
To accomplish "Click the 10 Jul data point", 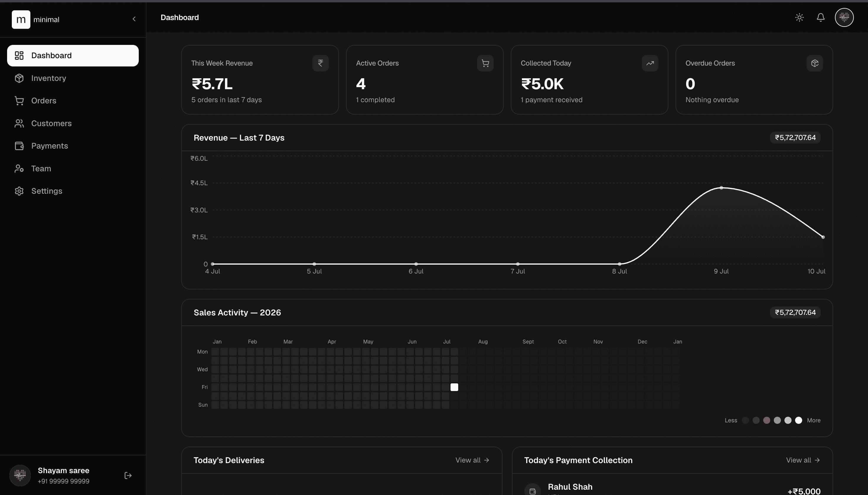I will 823,237.
